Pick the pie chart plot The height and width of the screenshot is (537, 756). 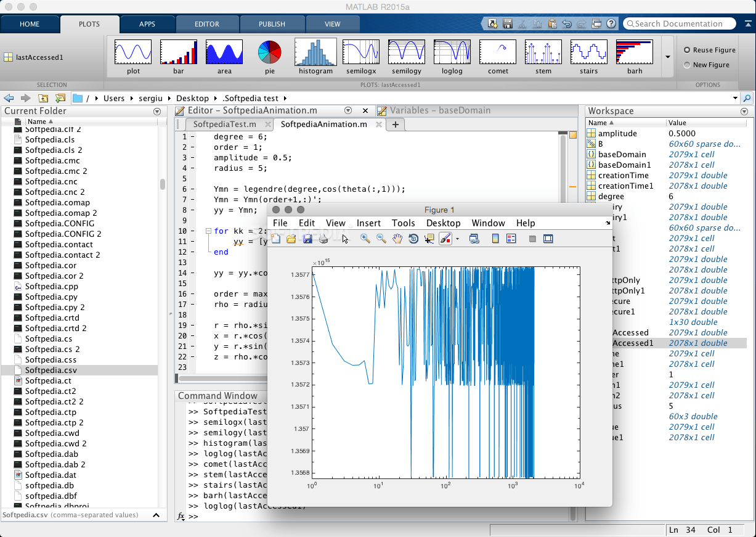tap(270, 57)
